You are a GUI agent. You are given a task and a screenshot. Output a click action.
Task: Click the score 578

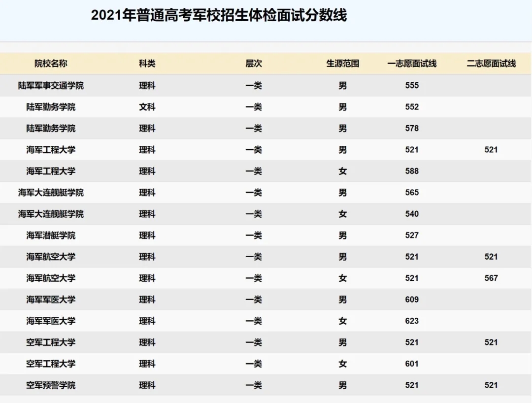[x=412, y=128]
